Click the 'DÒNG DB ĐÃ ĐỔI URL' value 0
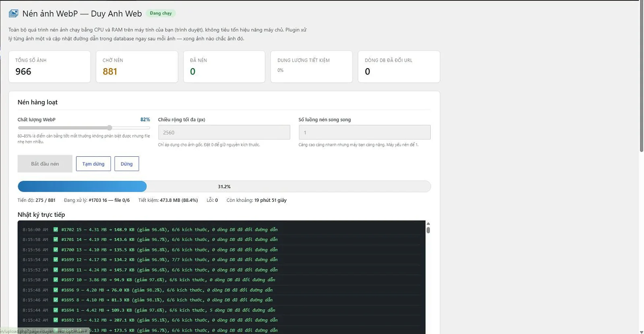This screenshot has height=334, width=644. click(367, 72)
